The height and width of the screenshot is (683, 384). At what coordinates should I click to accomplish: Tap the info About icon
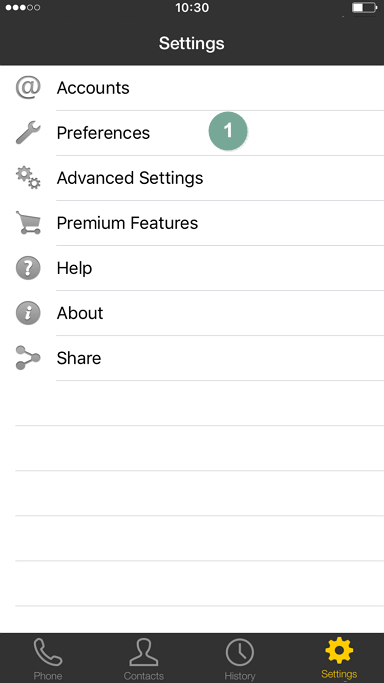[x=28, y=313]
